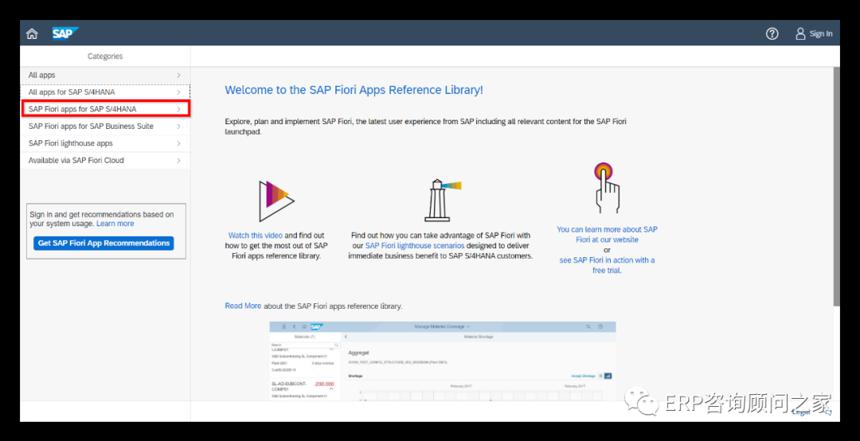This screenshot has height=441, width=860.
Task: Click the lighthouse illustration
Action: tap(442, 200)
